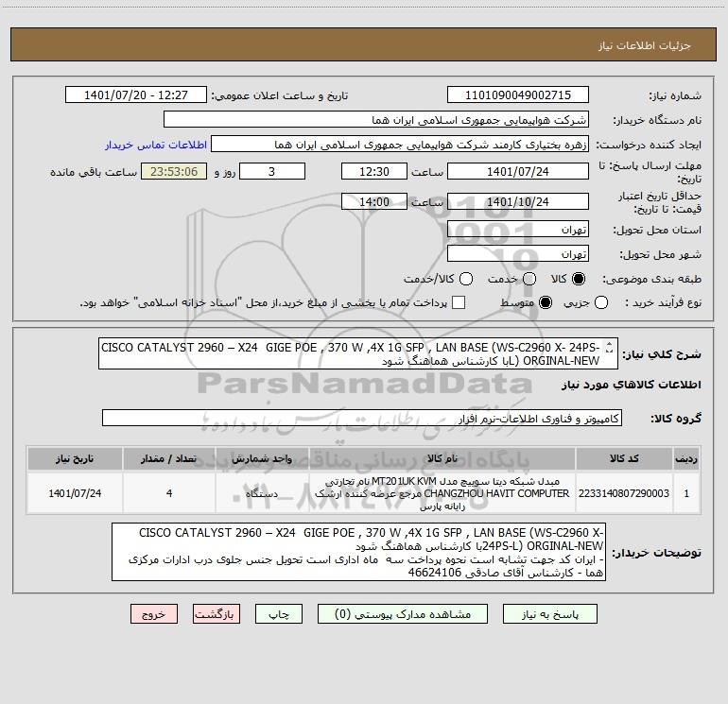Click the تعداد / مقدار column header
The image size is (728, 704).
tap(169, 458)
